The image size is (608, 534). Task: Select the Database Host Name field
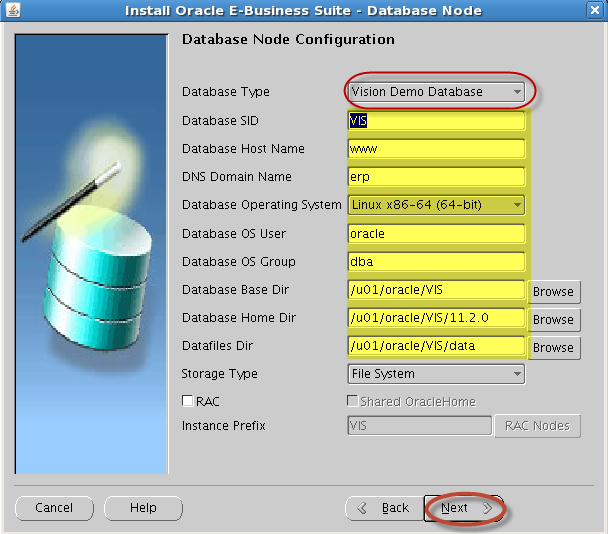click(436, 149)
